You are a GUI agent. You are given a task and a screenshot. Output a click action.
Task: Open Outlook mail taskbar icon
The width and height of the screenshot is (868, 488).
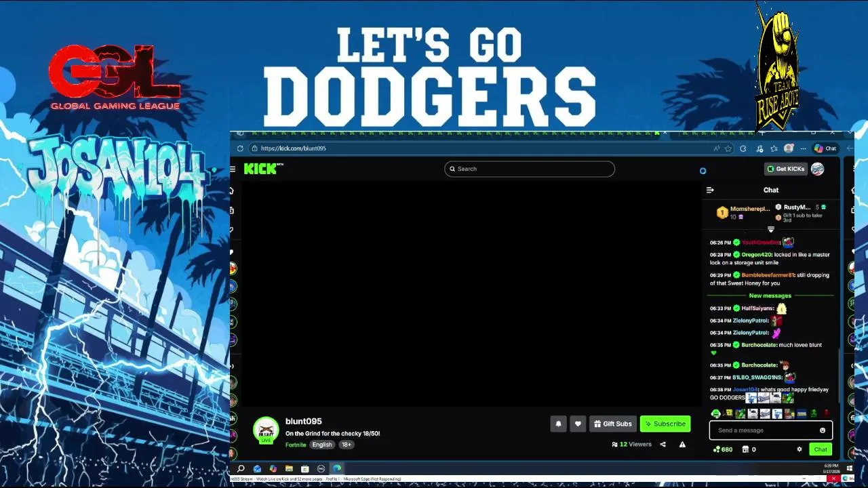(257, 469)
